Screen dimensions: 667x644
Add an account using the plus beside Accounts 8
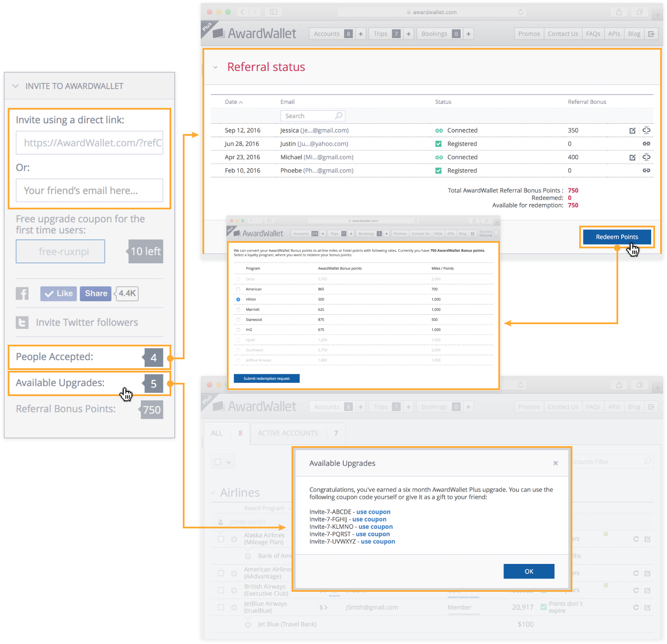coord(360,34)
